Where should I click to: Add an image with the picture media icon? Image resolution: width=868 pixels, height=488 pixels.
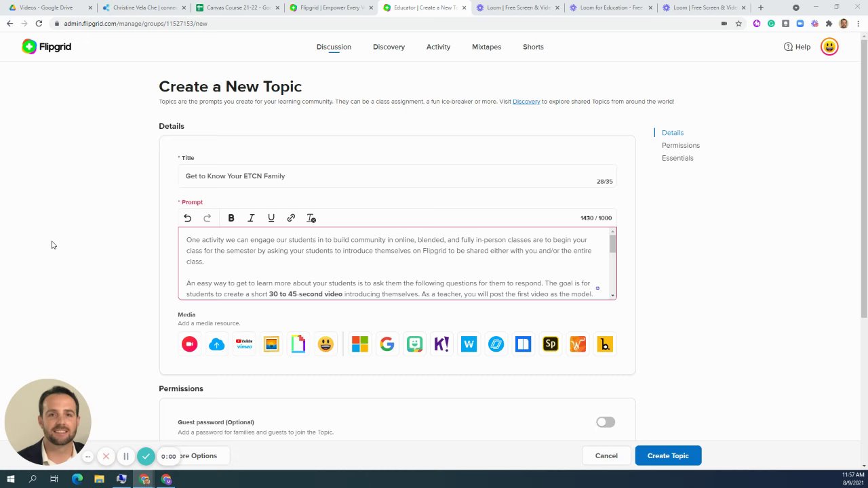[271, 344]
